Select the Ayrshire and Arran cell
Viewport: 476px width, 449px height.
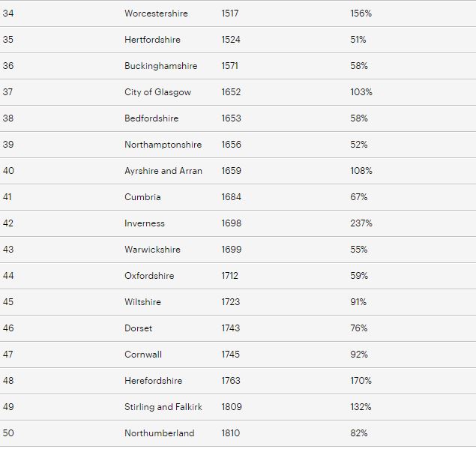(x=163, y=171)
